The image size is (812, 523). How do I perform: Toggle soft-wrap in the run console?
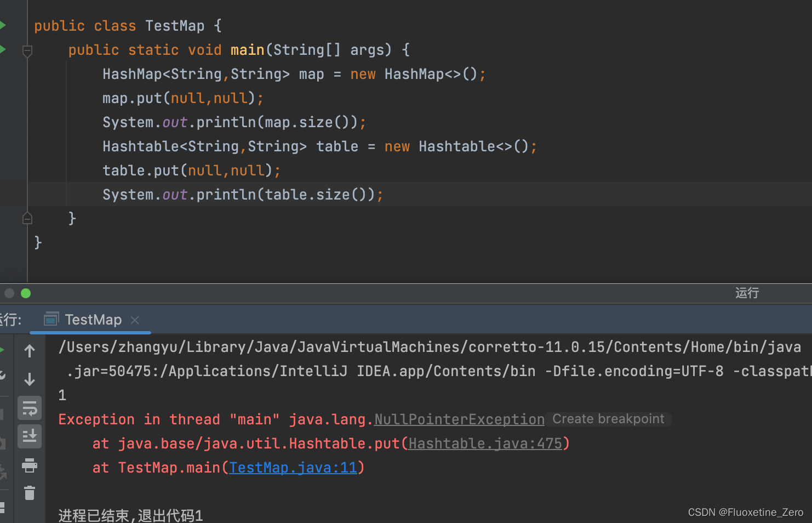tap(30, 408)
